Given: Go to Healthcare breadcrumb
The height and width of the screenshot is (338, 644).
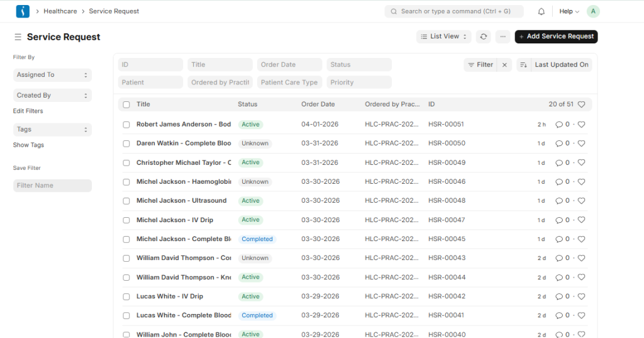Looking at the screenshot, I should tap(60, 11).
